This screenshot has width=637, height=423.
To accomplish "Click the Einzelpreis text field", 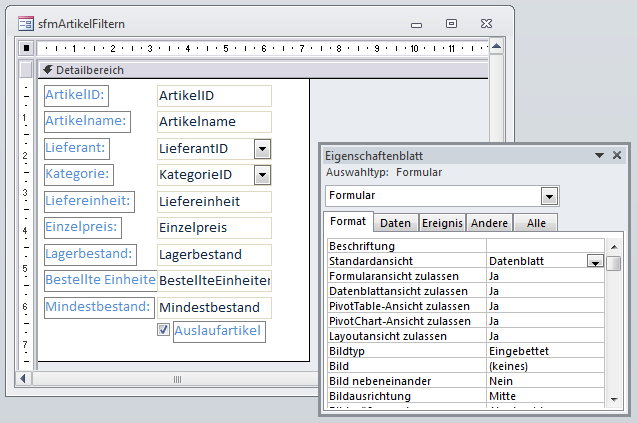I will (214, 229).
